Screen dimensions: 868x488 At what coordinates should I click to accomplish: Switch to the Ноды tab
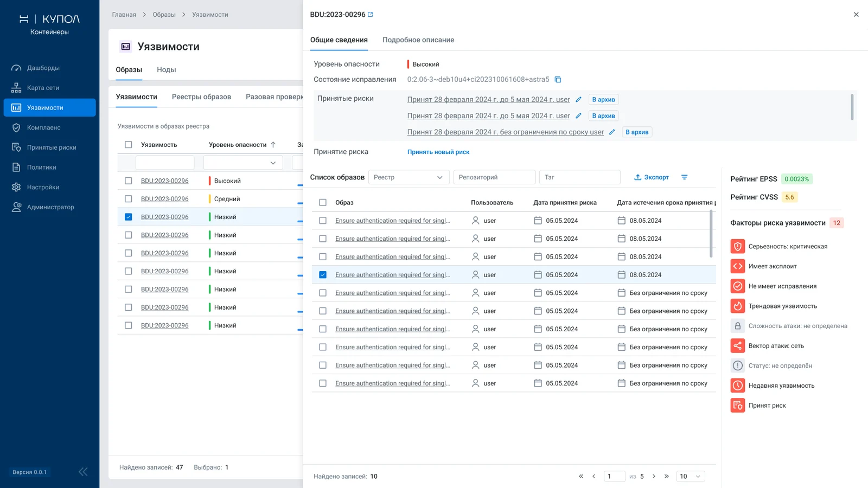point(167,70)
